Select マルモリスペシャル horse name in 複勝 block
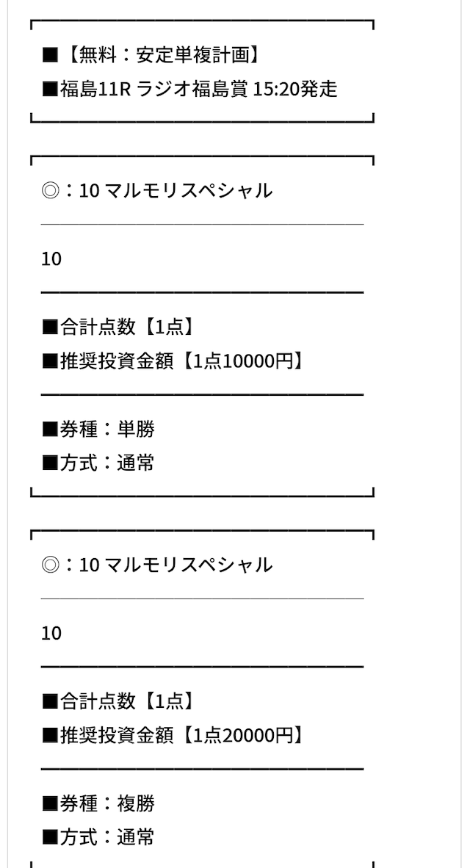The height and width of the screenshot is (868, 470). (188, 565)
